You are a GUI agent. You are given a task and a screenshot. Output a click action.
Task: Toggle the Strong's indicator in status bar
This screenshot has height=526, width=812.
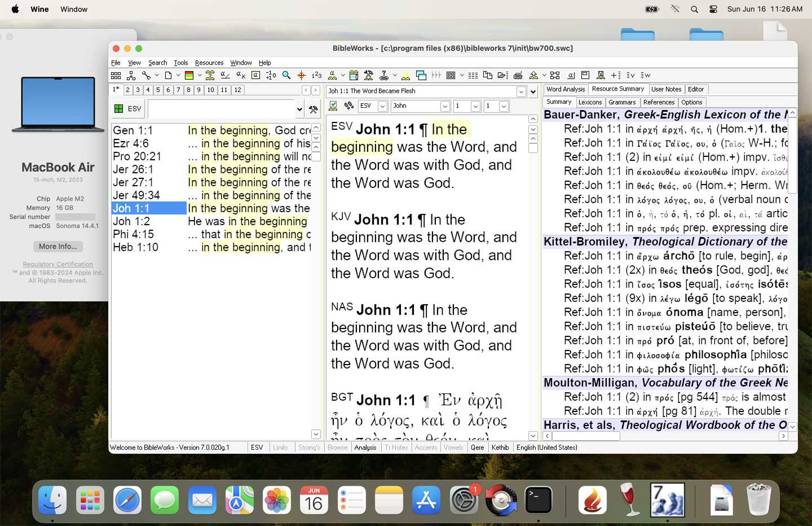click(308, 448)
